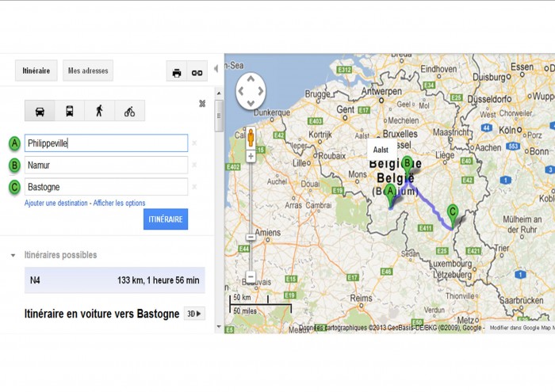Select the bicycle mode icon
Viewport: 555px width, 392px height.
(x=129, y=111)
